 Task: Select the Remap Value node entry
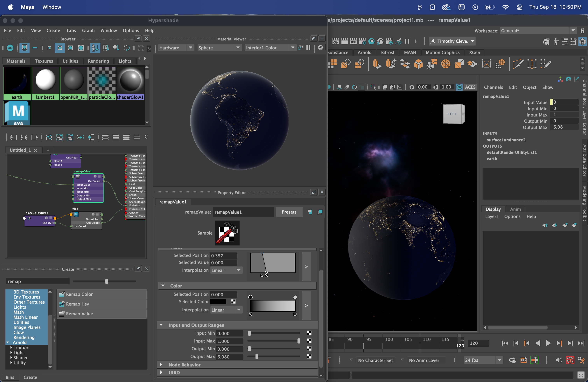click(79, 314)
